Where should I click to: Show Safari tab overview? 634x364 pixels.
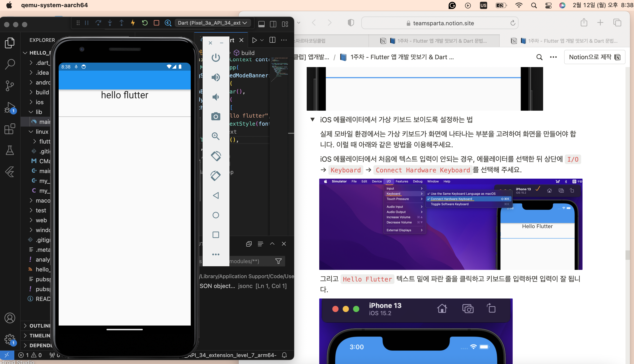point(617,23)
